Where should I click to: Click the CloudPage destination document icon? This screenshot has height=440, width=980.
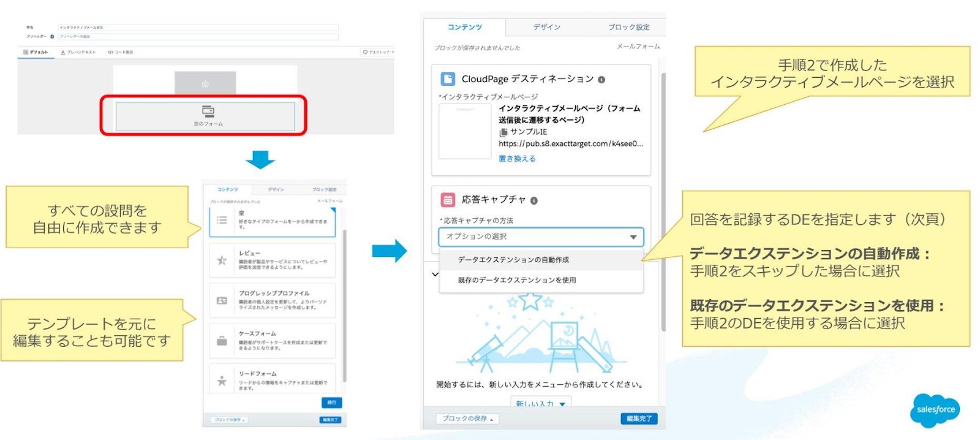pyautogui.click(x=448, y=79)
